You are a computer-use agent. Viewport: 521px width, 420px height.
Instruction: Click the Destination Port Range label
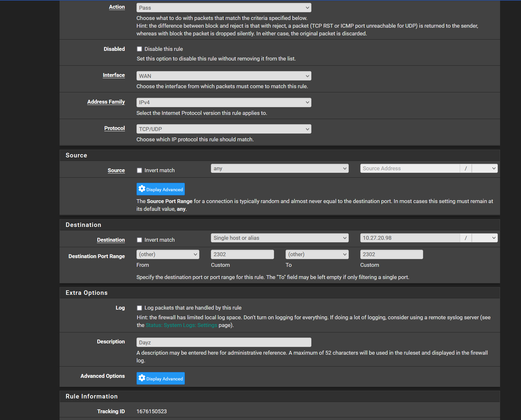point(97,256)
